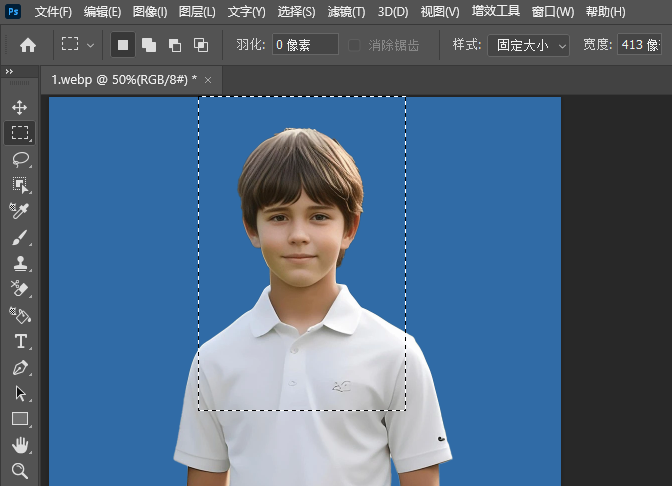
Task: Open the 样式 (Style) dropdown
Action: pyautogui.click(x=528, y=45)
